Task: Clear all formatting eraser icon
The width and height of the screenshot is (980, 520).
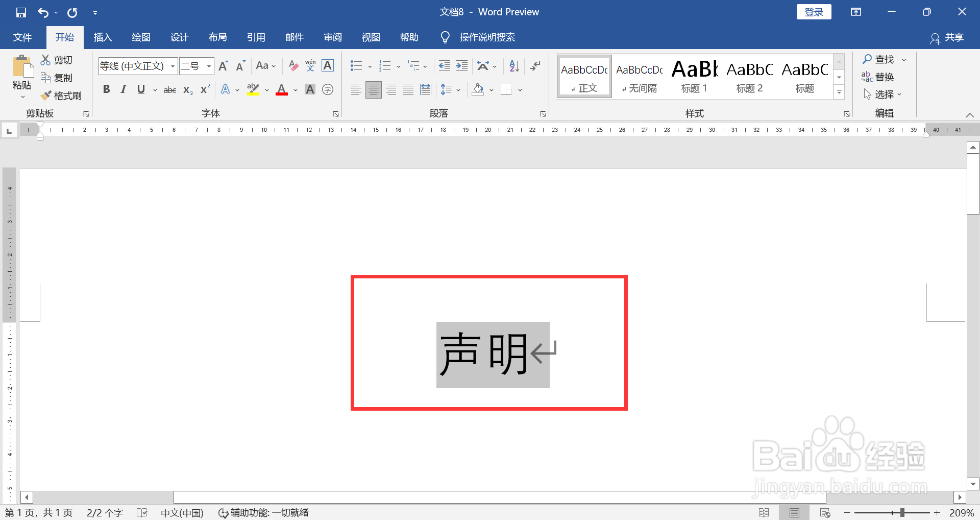Action: point(293,66)
